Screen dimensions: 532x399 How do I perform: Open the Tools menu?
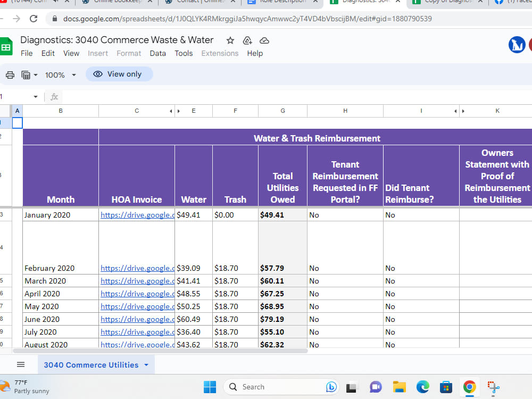pyautogui.click(x=184, y=53)
